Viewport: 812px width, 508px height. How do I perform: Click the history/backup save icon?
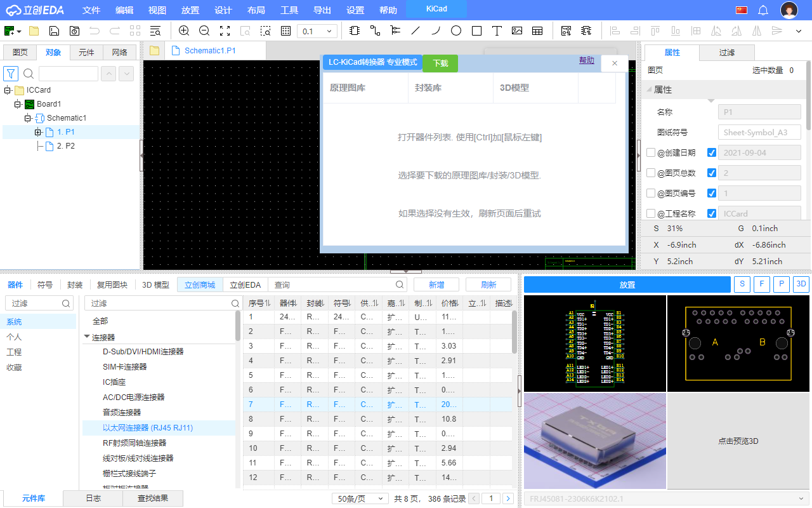[x=74, y=30]
